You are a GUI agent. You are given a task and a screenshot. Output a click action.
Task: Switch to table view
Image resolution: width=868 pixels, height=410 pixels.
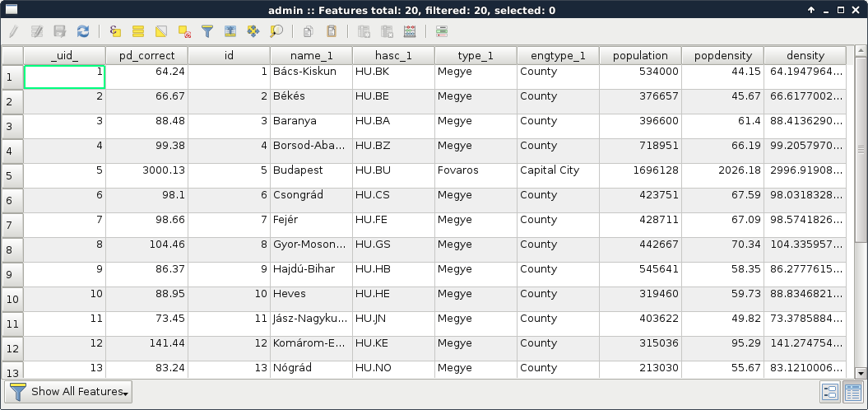click(x=853, y=392)
